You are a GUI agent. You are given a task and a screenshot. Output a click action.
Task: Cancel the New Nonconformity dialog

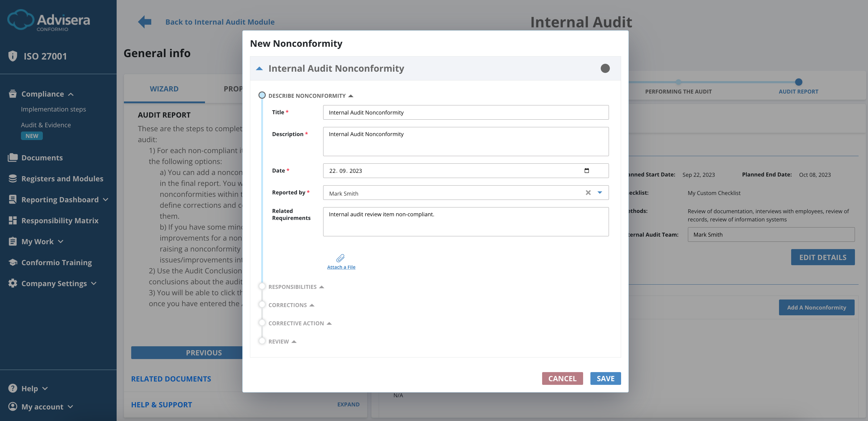tap(562, 378)
